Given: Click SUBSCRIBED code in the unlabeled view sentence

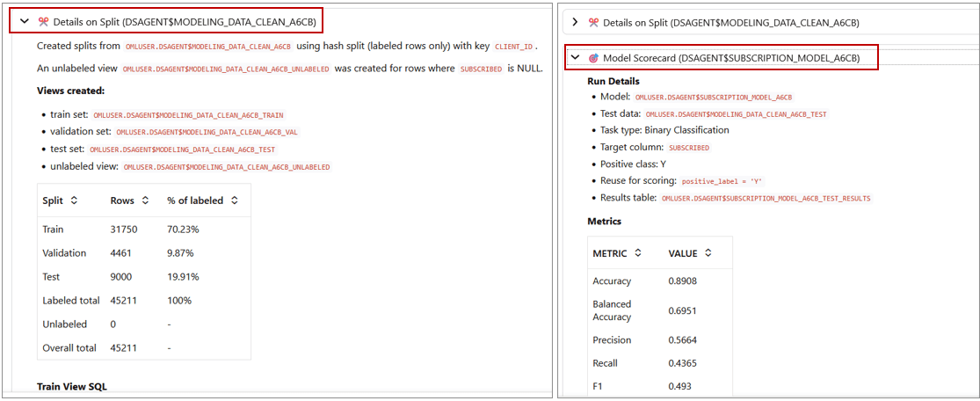Looking at the screenshot, I should pyautogui.click(x=482, y=69).
